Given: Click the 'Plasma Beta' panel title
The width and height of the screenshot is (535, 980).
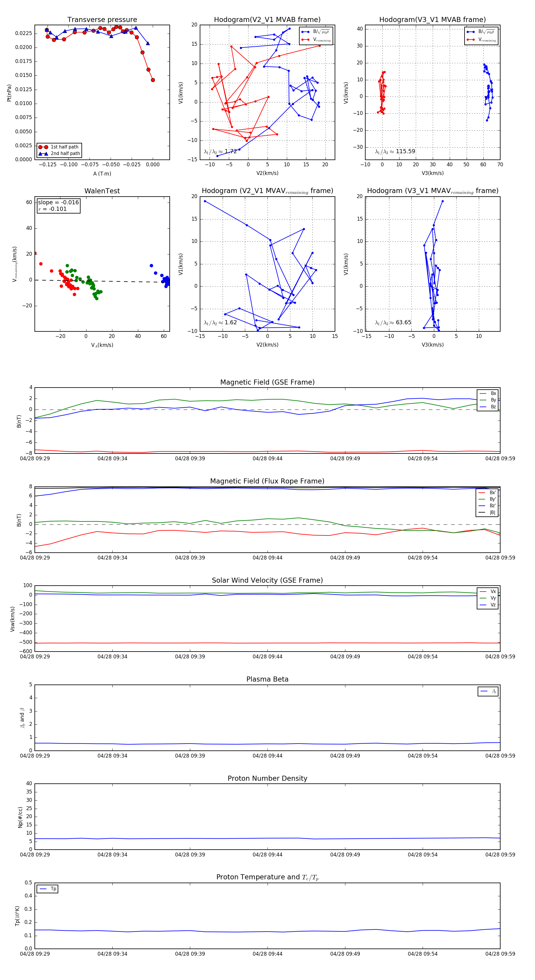Looking at the screenshot, I should click(x=267, y=679).
